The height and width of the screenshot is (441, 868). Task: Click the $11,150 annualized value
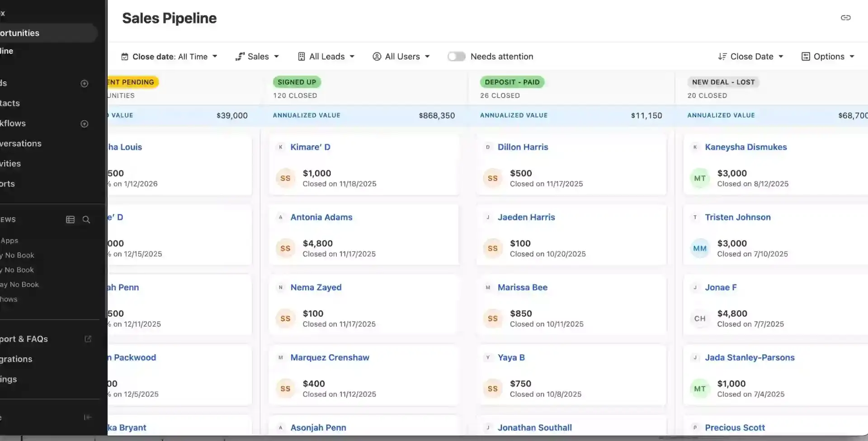point(646,115)
